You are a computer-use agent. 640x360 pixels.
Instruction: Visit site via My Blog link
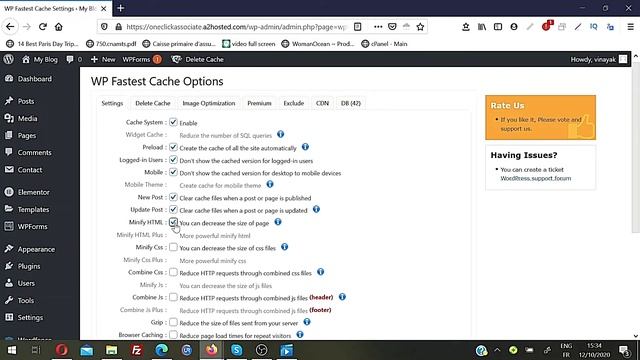[x=40, y=60]
